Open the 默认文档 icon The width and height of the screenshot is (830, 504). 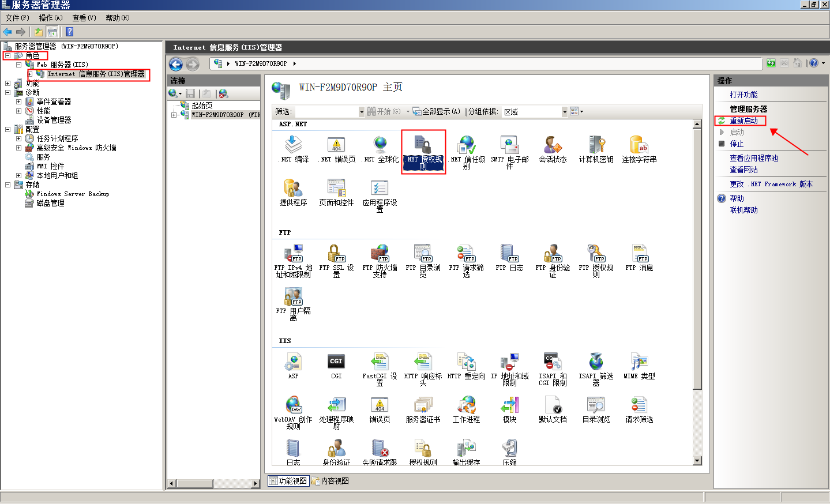coord(553,409)
